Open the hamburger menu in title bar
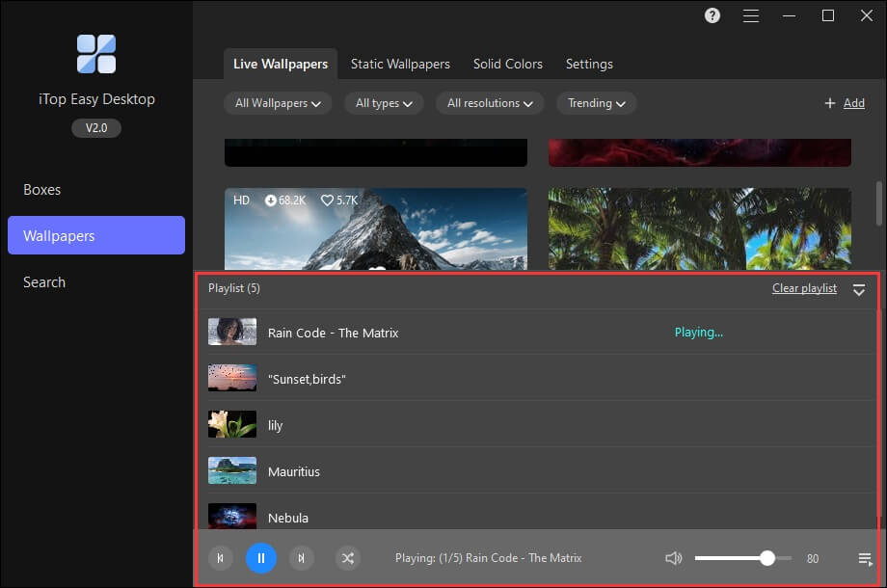The height and width of the screenshot is (588, 887). [x=751, y=15]
